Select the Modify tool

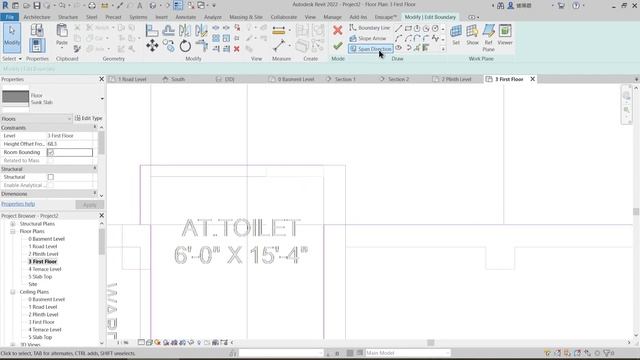pos(12,38)
